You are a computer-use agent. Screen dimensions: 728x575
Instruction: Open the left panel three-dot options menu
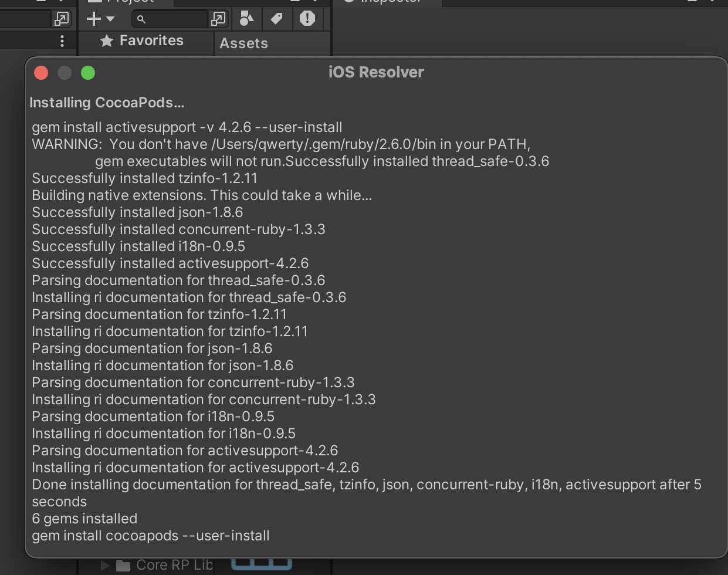[x=62, y=40]
